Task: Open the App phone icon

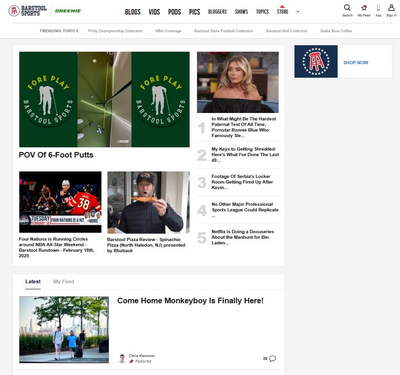Action: [378, 7]
